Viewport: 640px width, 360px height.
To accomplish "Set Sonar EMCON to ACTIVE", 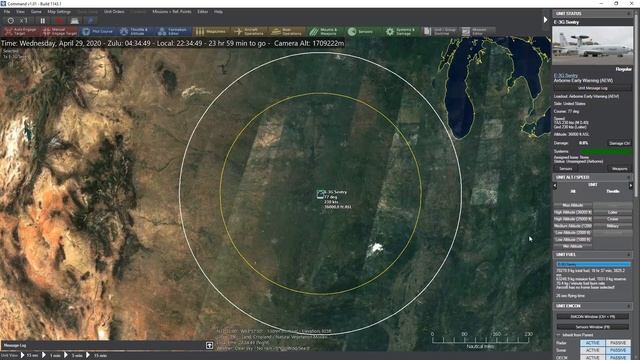I will coord(593,351).
